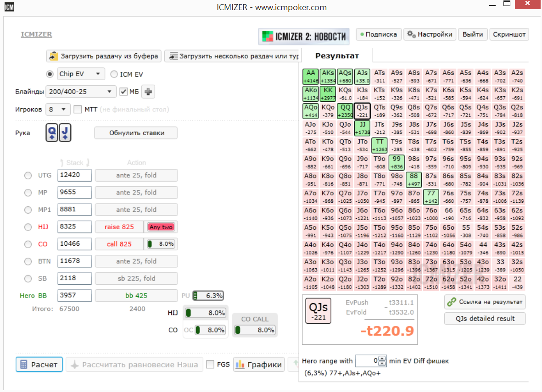542x392 pixels.
Task: Adjust the Hero PU 6.3% range slider
Action: pos(208,296)
